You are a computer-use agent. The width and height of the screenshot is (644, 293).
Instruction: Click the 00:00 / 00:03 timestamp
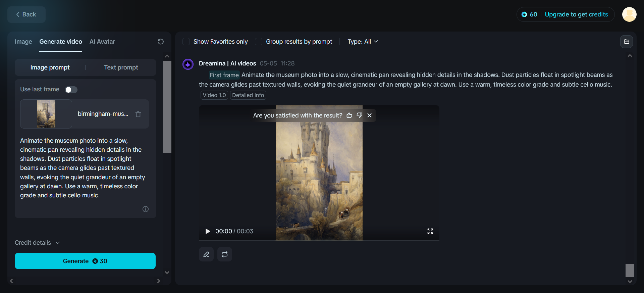[234, 231]
